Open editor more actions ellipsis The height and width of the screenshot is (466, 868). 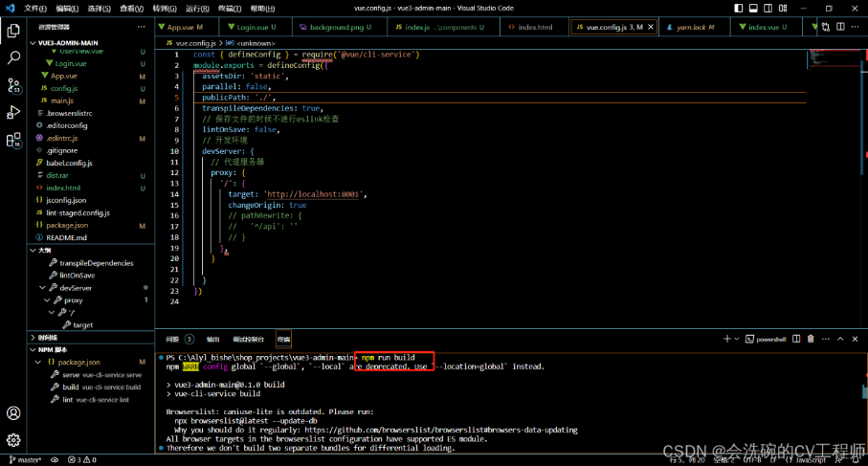[856, 27]
